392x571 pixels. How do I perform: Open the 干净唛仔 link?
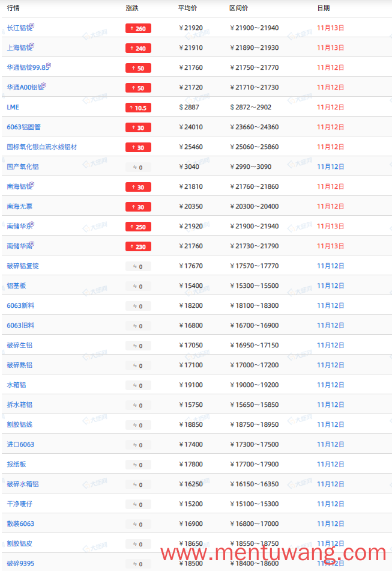tap(20, 504)
